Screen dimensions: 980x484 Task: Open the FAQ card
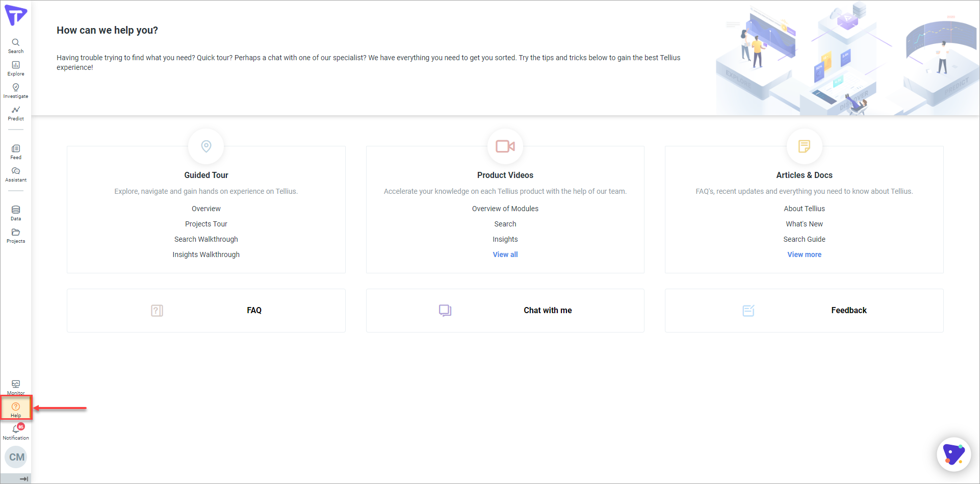pos(206,311)
